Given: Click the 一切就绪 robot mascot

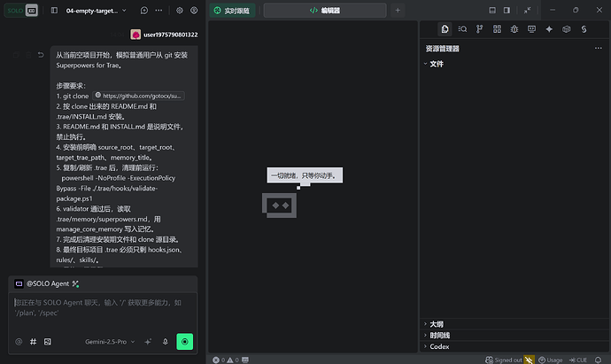Looking at the screenshot, I should pyautogui.click(x=280, y=205).
